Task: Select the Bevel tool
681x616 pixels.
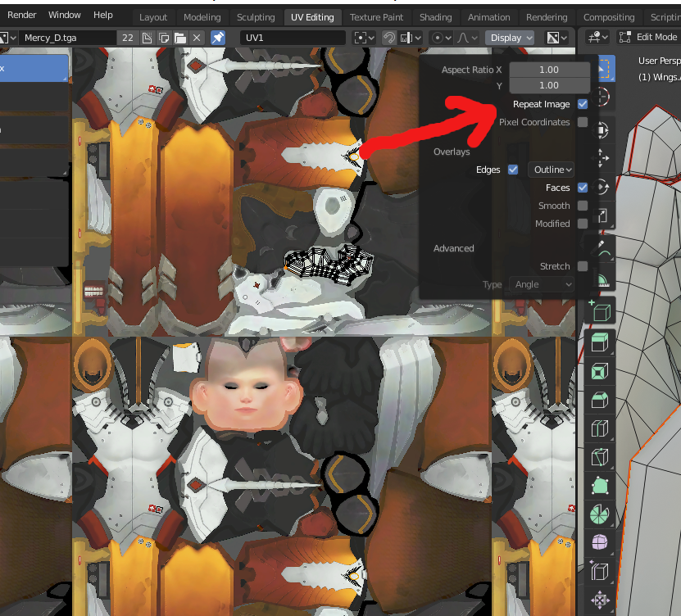Action: (600, 400)
